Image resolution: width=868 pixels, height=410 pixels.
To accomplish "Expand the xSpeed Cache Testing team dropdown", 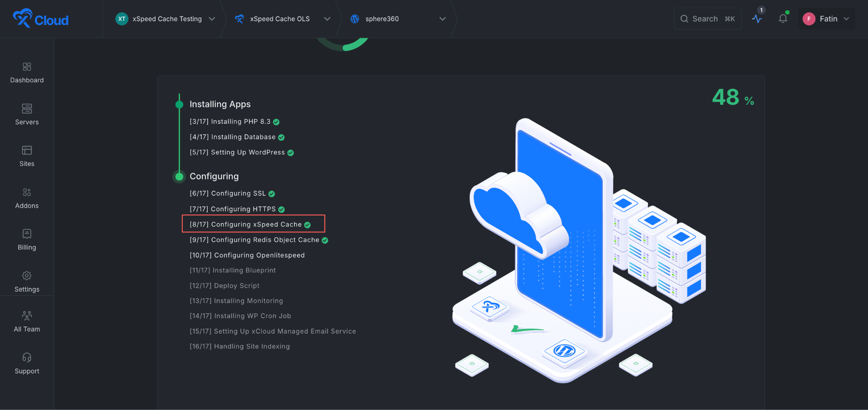I will click(212, 19).
